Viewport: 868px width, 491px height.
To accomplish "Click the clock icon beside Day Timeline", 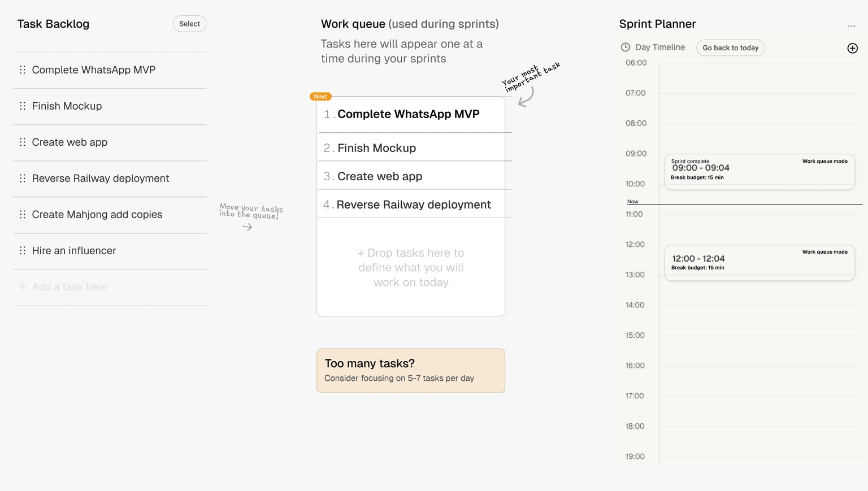I will (626, 47).
